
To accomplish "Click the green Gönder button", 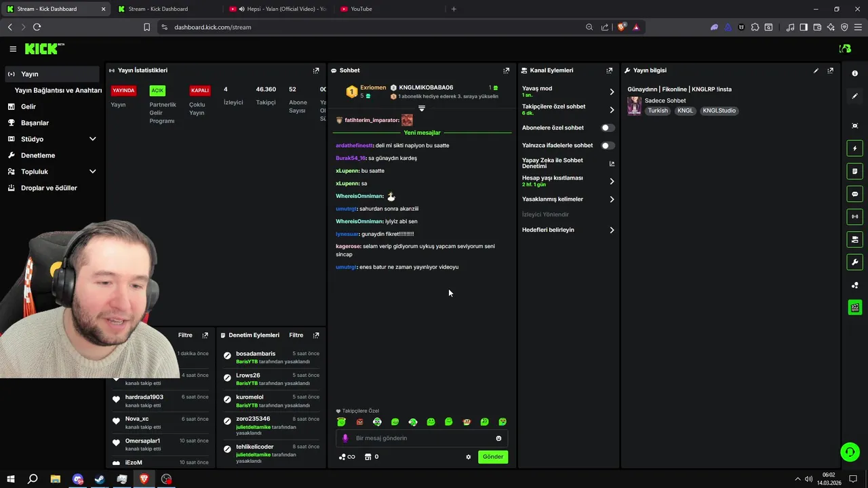I will [x=493, y=457].
